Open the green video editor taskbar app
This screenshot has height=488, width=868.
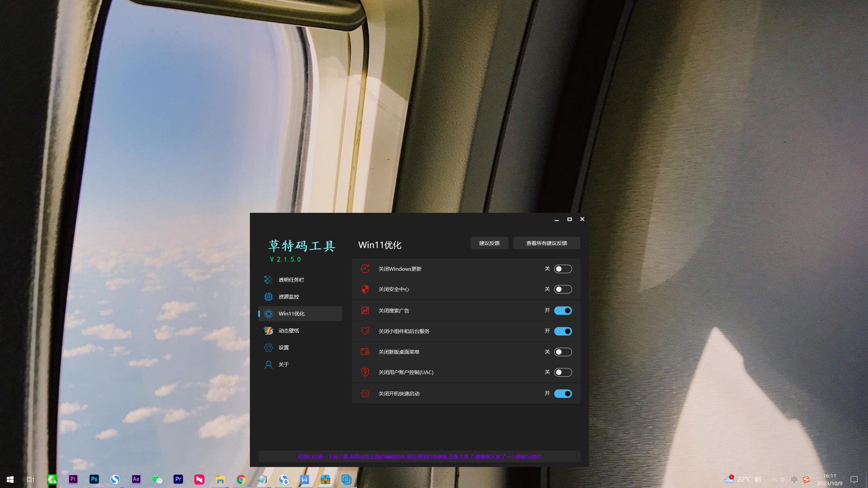click(x=52, y=479)
